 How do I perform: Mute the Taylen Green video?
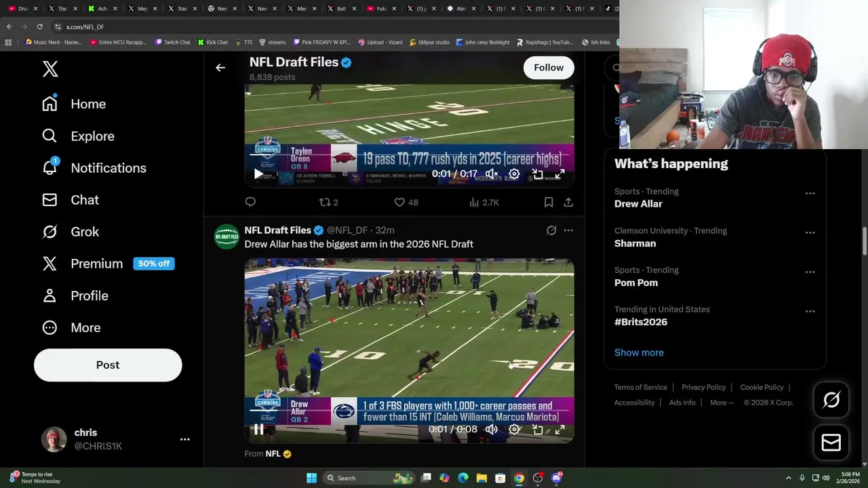(x=492, y=174)
